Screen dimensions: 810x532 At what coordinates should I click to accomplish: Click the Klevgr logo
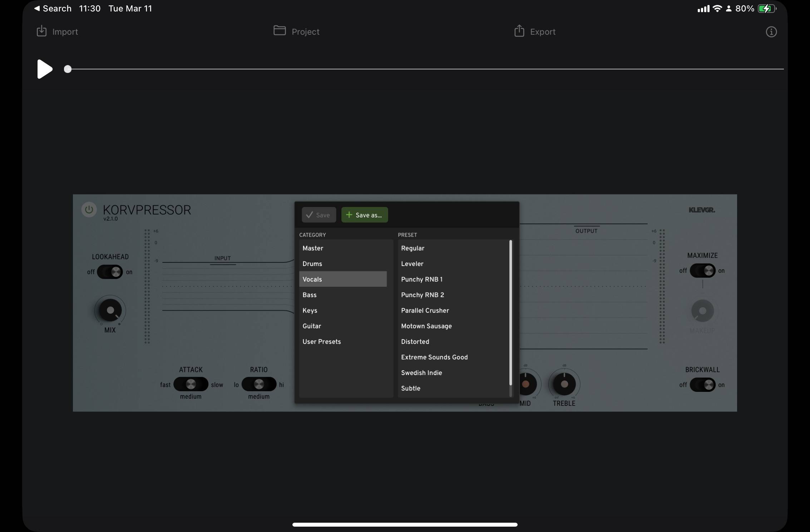click(x=702, y=210)
